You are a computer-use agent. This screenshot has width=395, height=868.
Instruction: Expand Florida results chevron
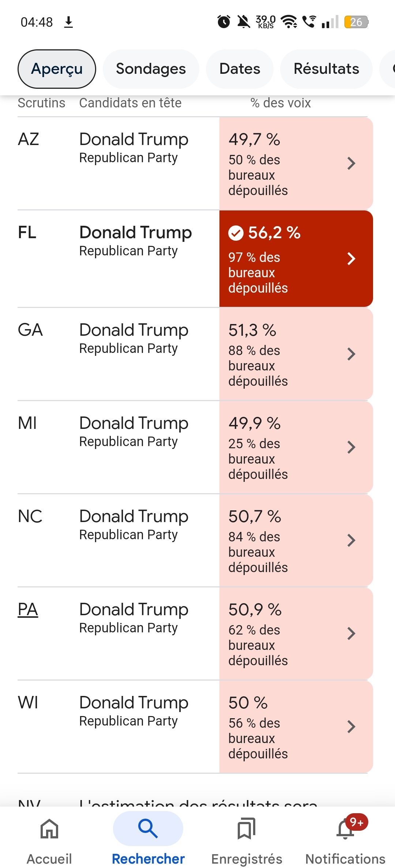pyautogui.click(x=351, y=259)
